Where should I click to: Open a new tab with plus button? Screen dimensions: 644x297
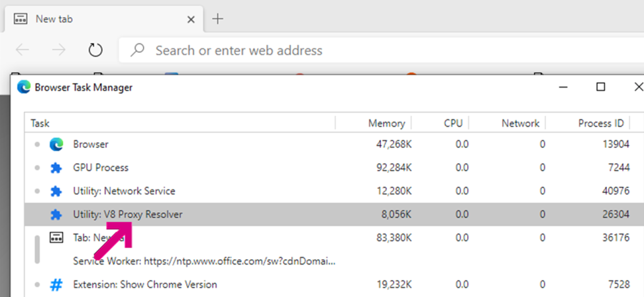pyautogui.click(x=218, y=19)
